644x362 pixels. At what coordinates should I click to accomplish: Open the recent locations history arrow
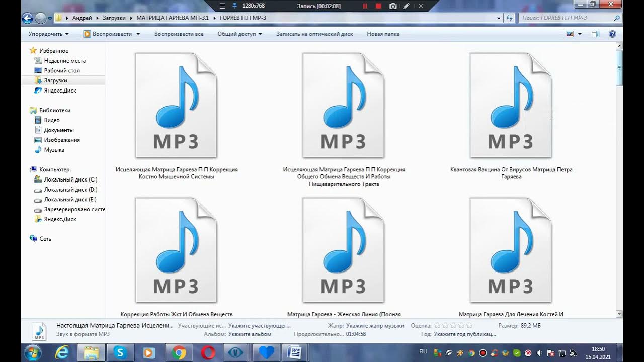[50, 18]
